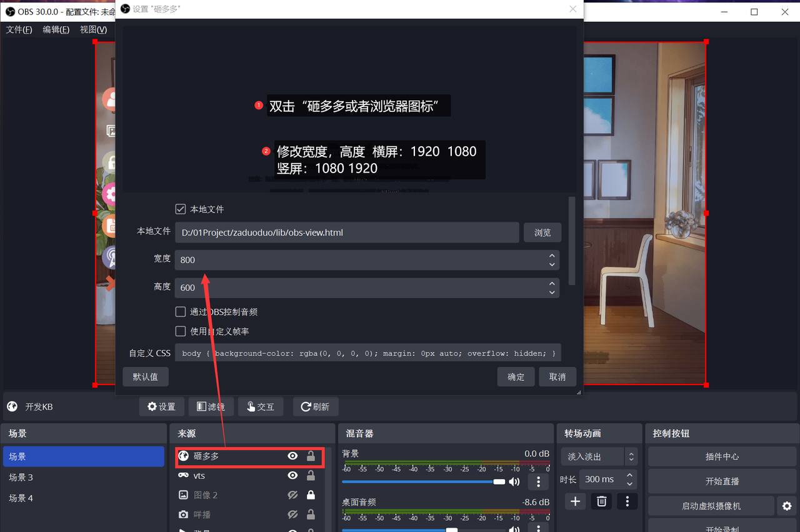Select 场景 3 in scenes list

(84, 477)
